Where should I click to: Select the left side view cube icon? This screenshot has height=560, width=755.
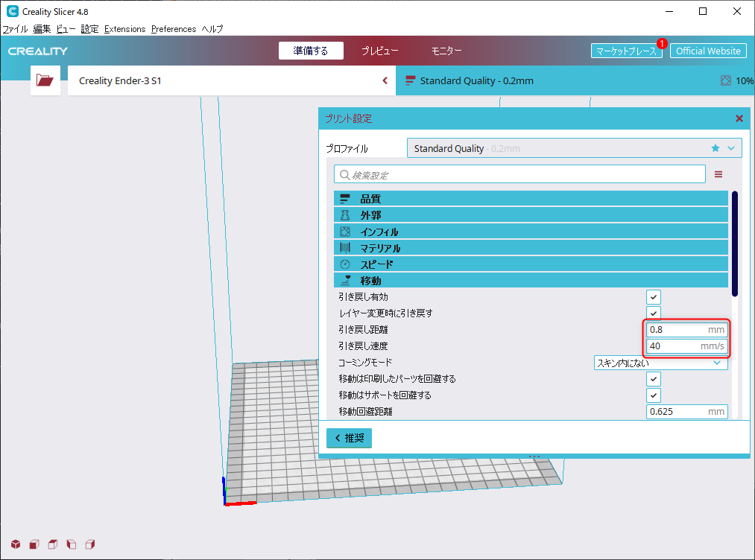(72, 544)
